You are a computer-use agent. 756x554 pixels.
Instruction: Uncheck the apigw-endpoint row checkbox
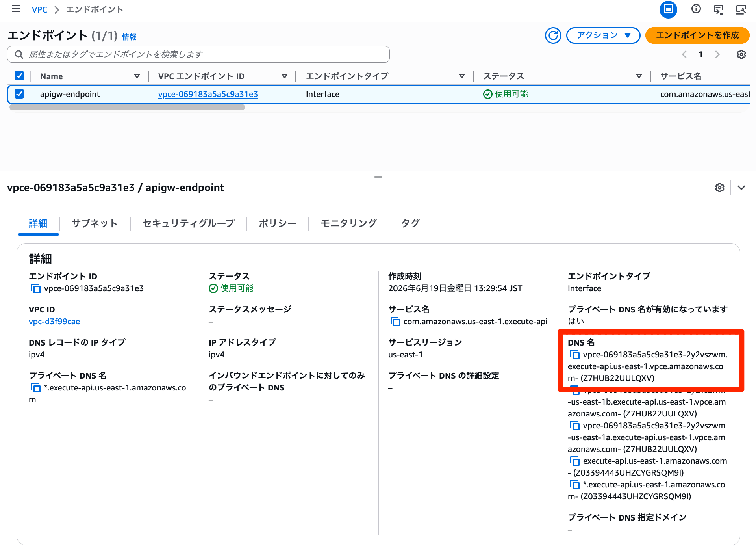[x=19, y=94]
